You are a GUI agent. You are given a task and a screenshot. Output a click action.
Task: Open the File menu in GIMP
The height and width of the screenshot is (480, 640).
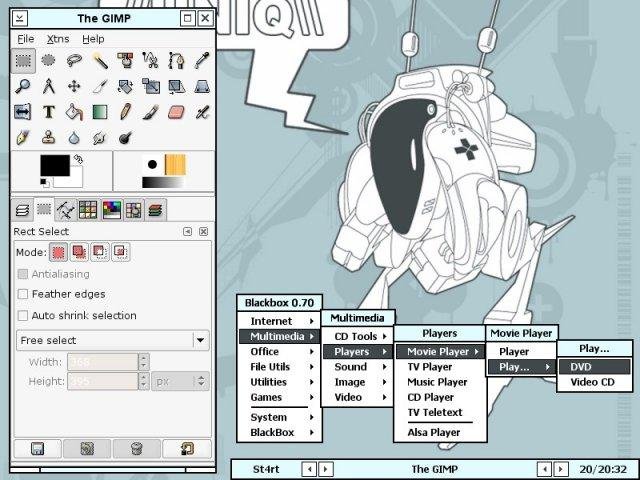pos(26,39)
